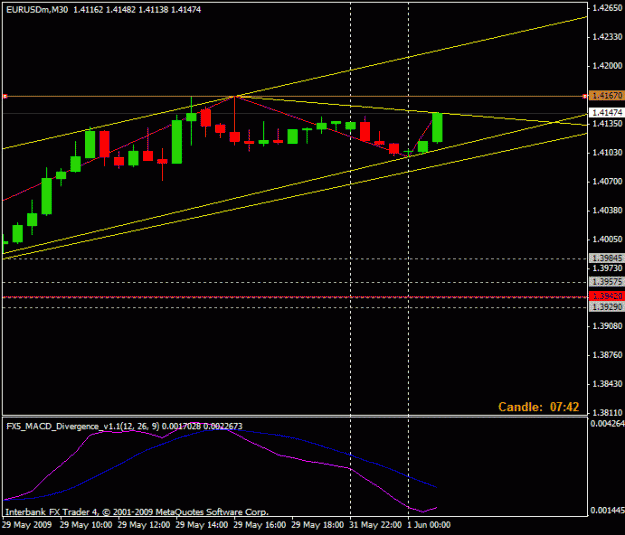Click the EURUSDm,M30 chart title text

point(37,10)
